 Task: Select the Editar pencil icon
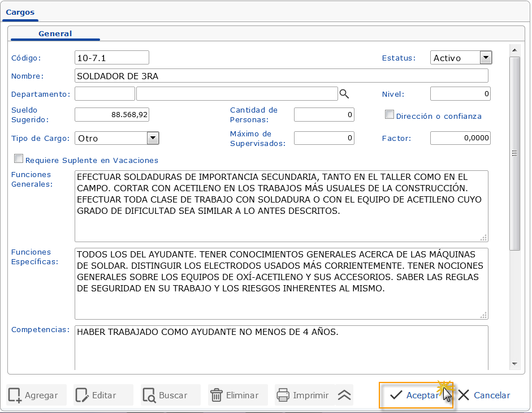83,395
